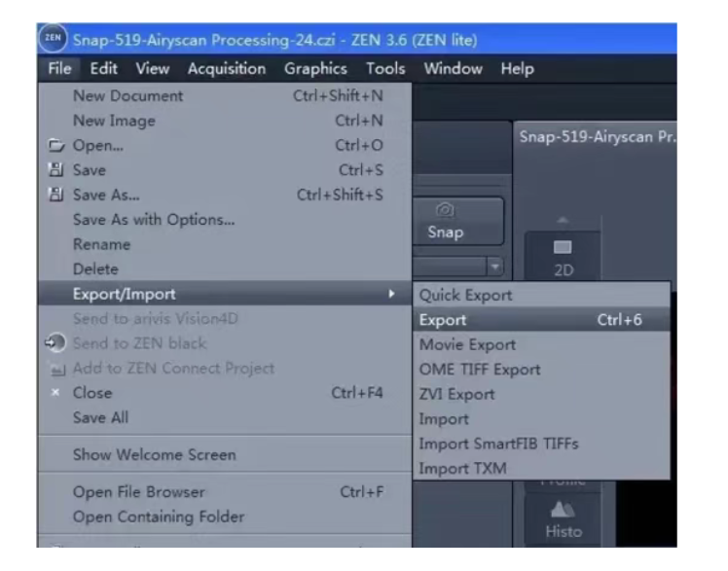
Task: Click the Save disk icon in File menu
Action: (x=55, y=170)
